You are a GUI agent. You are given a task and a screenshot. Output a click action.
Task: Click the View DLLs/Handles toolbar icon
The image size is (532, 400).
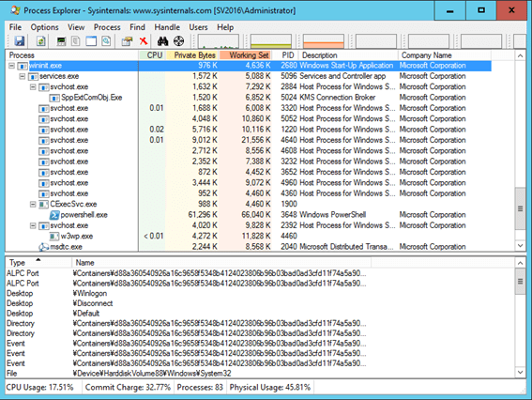(x=106, y=41)
